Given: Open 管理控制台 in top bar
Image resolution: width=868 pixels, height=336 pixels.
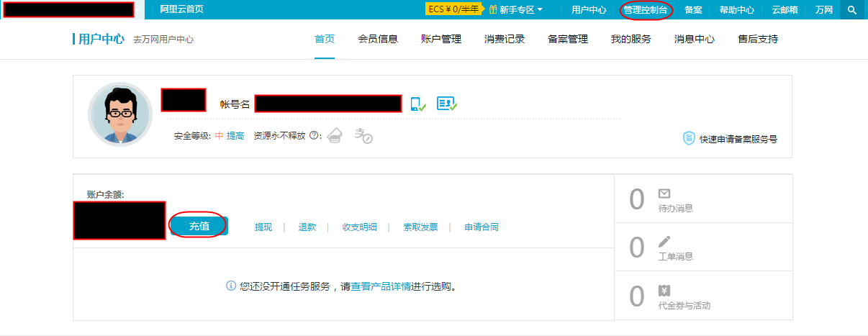Looking at the screenshot, I should [646, 10].
